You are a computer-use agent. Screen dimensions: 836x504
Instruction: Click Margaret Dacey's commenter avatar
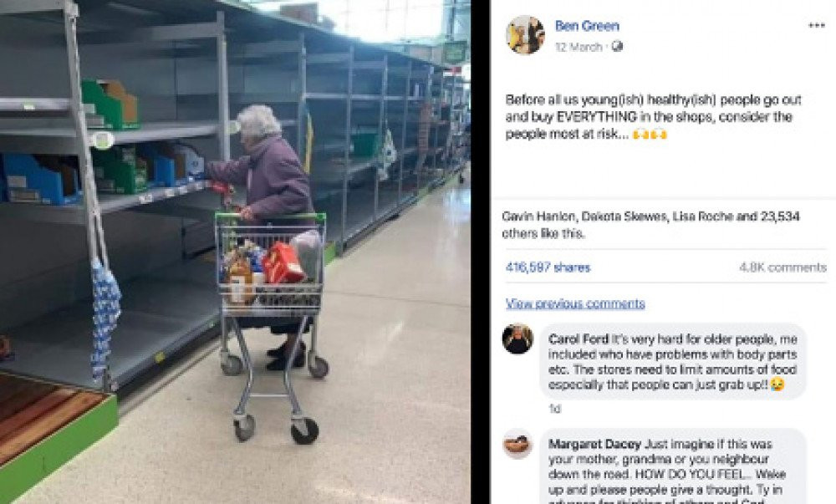click(517, 444)
